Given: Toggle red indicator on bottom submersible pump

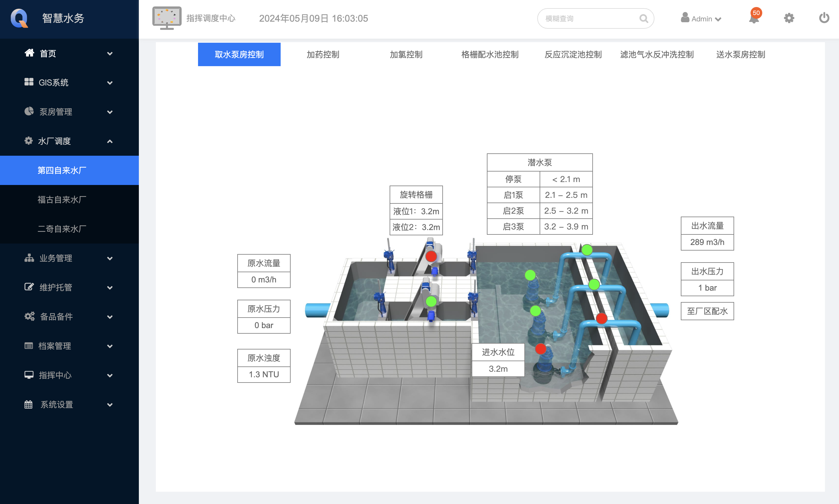Looking at the screenshot, I should click(540, 349).
